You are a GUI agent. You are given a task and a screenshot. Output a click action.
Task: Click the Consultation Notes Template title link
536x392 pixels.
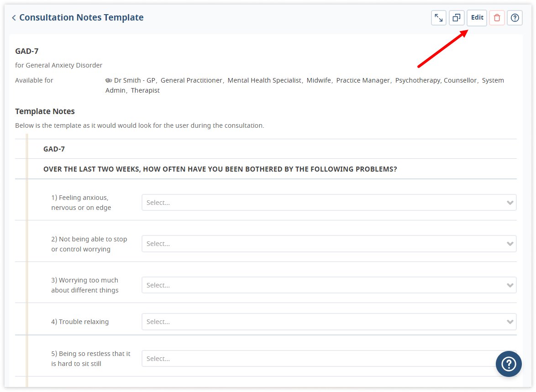pos(81,17)
